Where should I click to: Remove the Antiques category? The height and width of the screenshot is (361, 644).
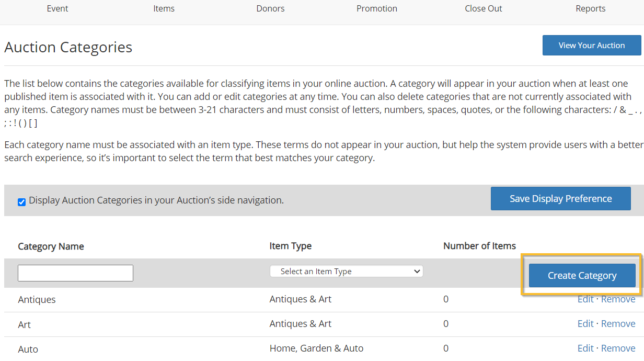click(618, 299)
